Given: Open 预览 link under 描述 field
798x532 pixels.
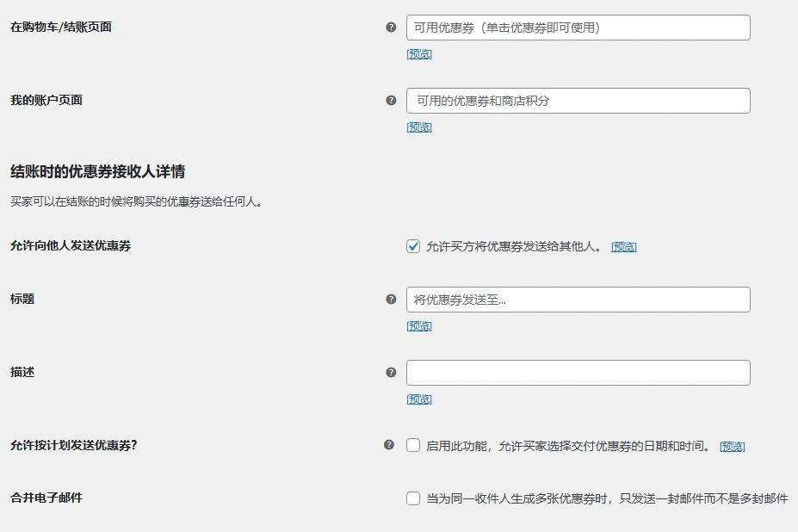Looking at the screenshot, I should pos(418,399).
